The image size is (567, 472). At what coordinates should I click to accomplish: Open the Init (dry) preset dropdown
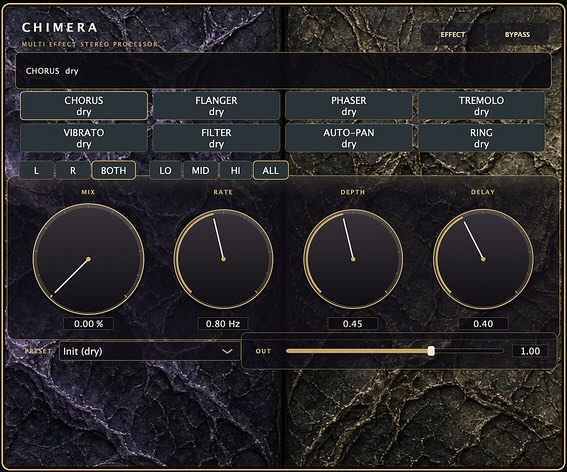point(149,351)
